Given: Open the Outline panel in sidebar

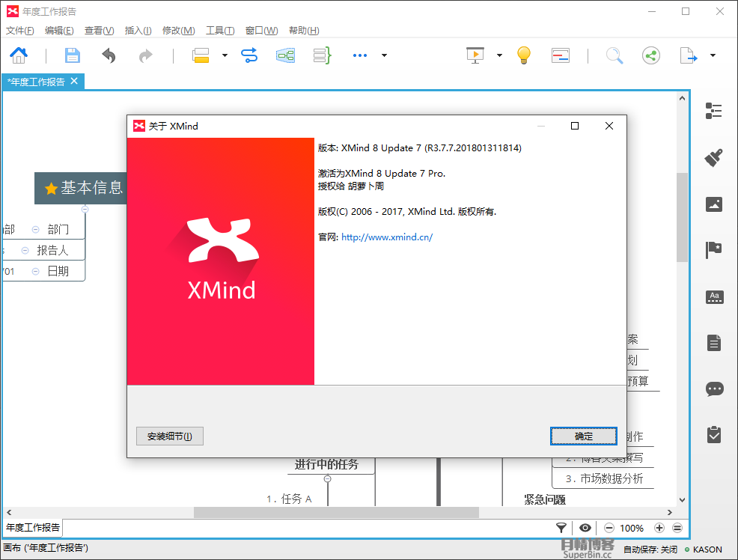Looking at the screenshot, I should pyautogui.click(x=714, y=112).
